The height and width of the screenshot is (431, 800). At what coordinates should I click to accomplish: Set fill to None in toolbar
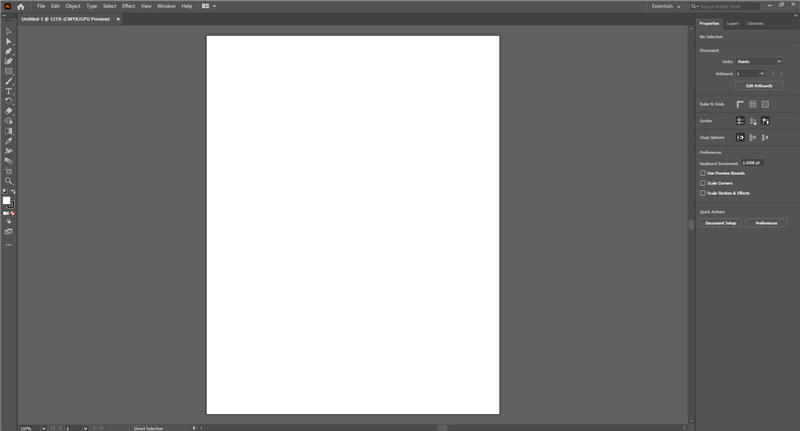pyautogui.click(x=13, y=214)
